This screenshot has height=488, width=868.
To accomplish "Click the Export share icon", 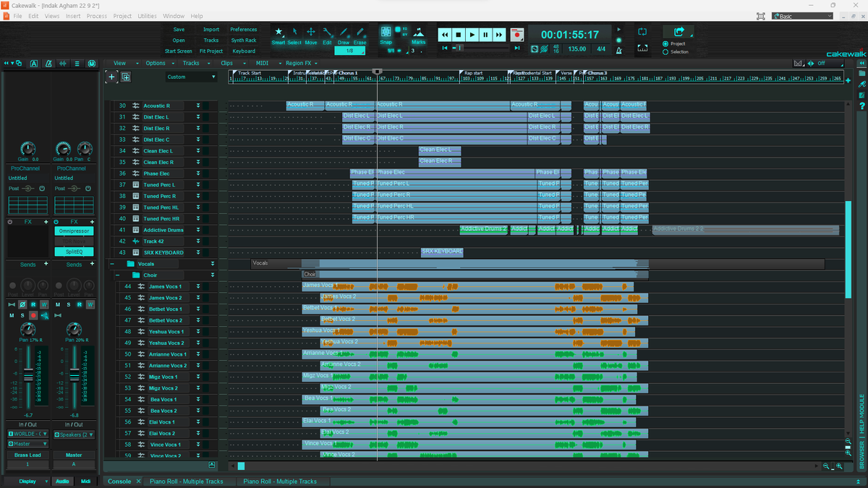I will tap(678, 32).
